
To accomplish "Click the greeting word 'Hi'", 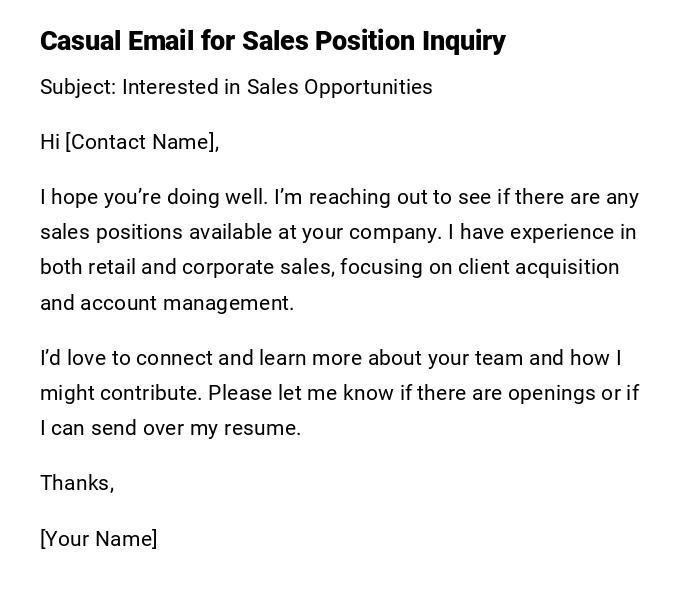I will tap(50, 142).
